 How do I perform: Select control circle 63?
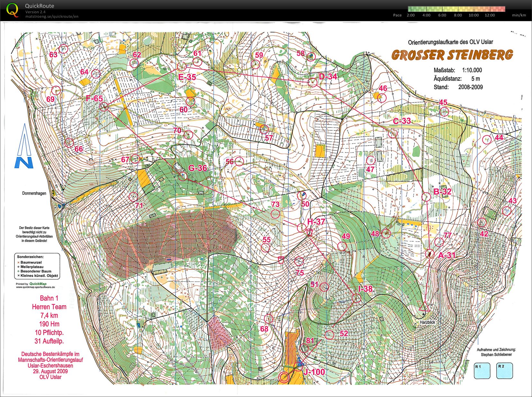point(64,49)
